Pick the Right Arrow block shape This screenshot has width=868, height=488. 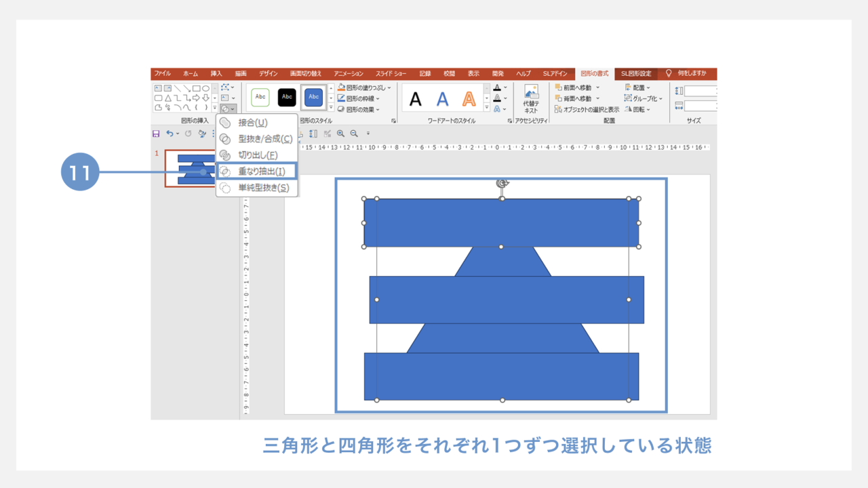click(196, 98)
